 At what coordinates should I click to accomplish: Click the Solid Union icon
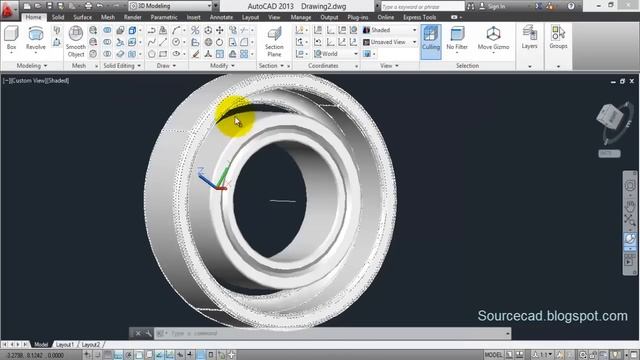[x=107, y=30]
